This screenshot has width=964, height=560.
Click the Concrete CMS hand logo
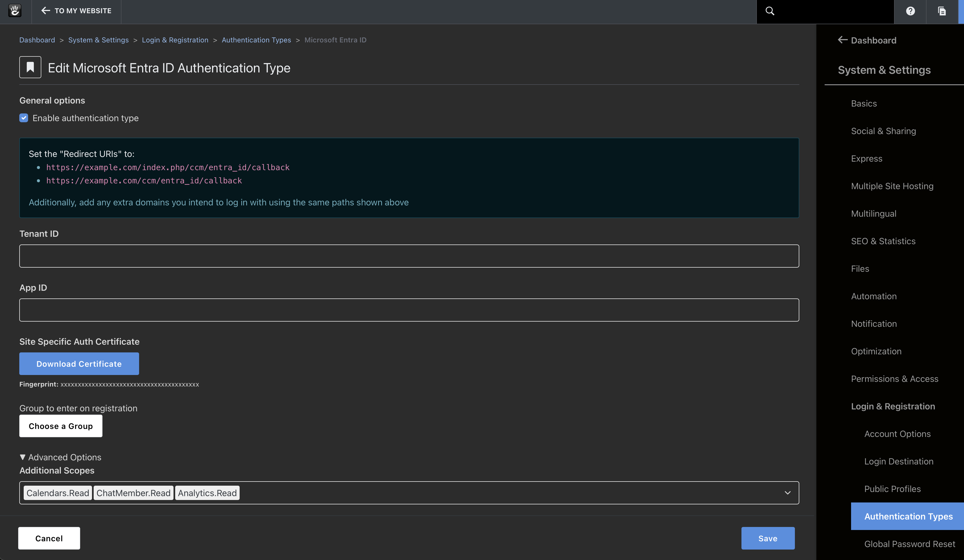tap(15, 11)
